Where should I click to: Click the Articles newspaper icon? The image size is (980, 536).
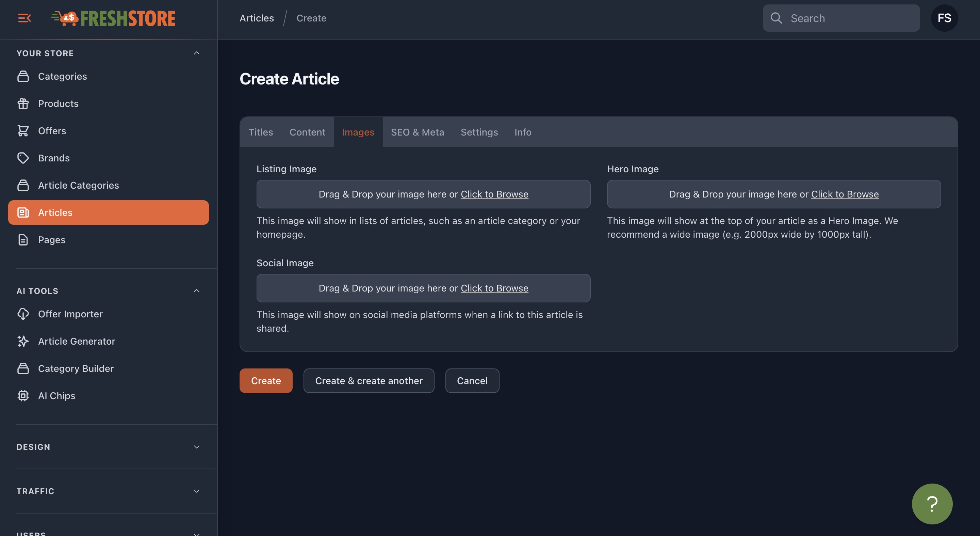[23, 212]
